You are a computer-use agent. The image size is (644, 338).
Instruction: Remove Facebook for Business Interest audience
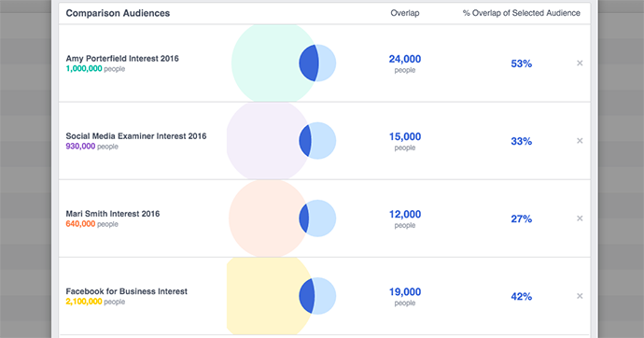[x=580, y=296]
